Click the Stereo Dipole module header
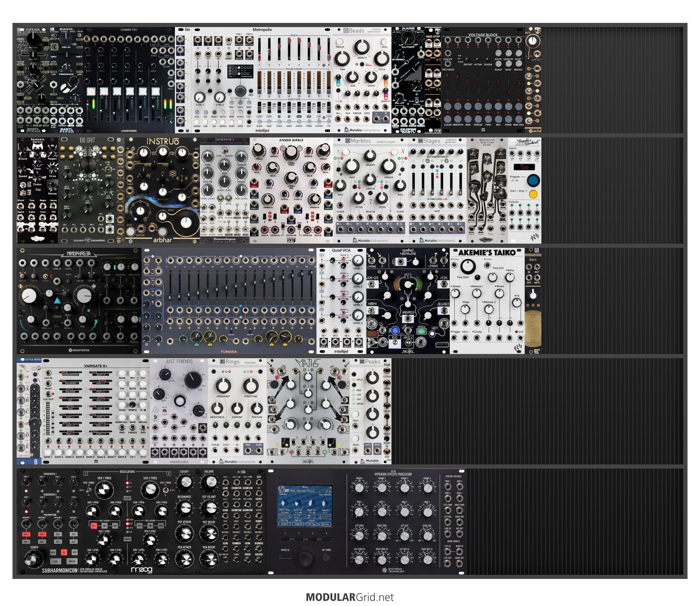The image size is (700, 606). coord(291,140)
